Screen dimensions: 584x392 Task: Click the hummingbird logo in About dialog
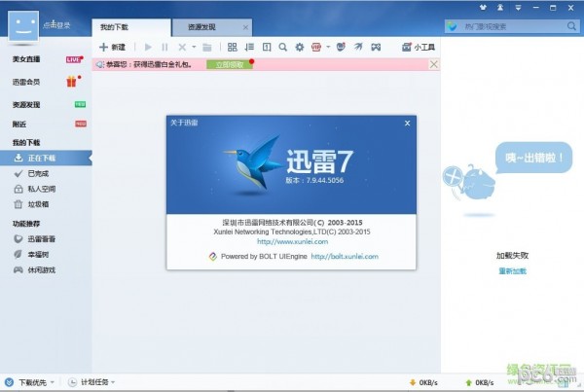[252, 163]
